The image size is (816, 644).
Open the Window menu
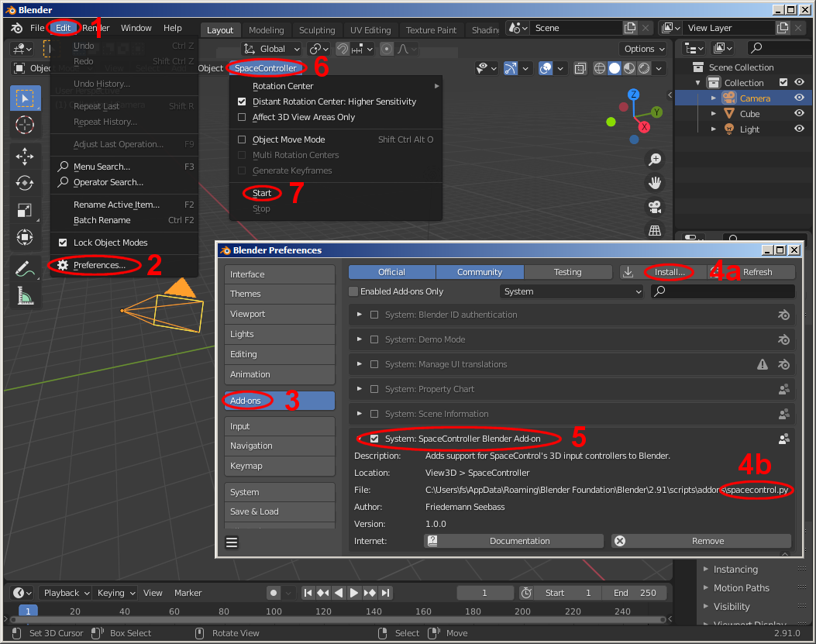click(136, 28)
